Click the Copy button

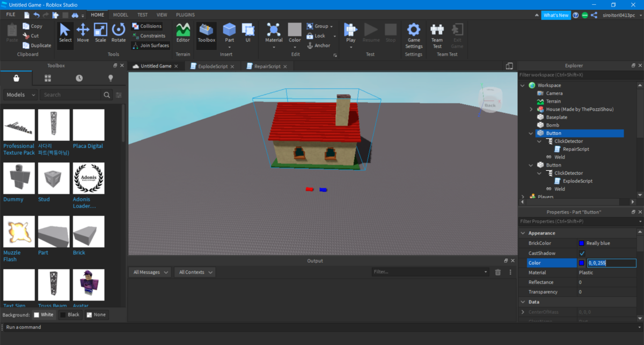tap(33, 26)
